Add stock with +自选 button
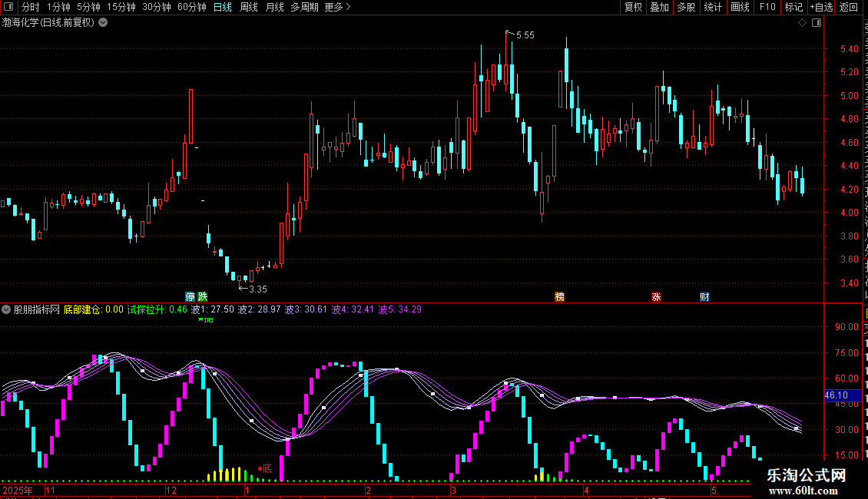 [821, 7]
